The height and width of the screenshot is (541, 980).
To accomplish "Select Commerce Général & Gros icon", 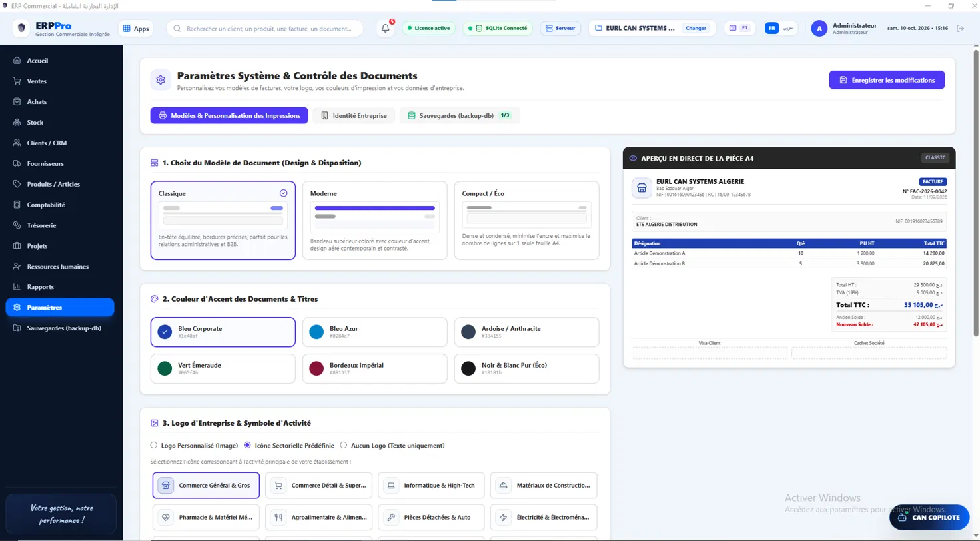I will [x=206, y=486].
